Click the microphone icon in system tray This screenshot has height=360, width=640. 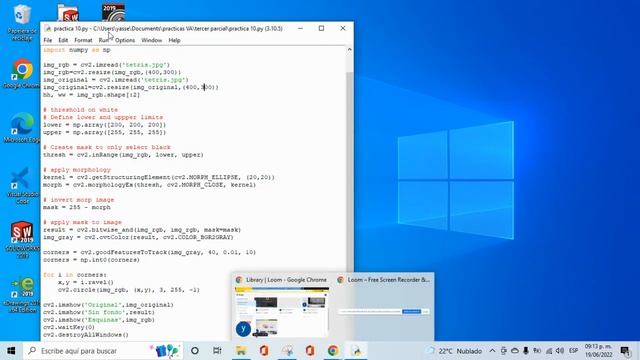pos(526,351)
